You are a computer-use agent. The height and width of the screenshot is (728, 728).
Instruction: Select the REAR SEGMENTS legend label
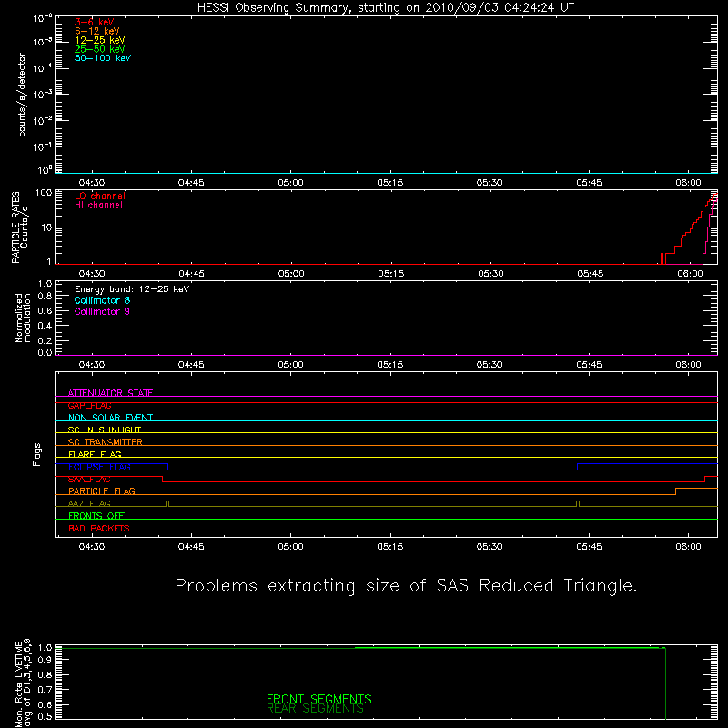pos(315,709)
